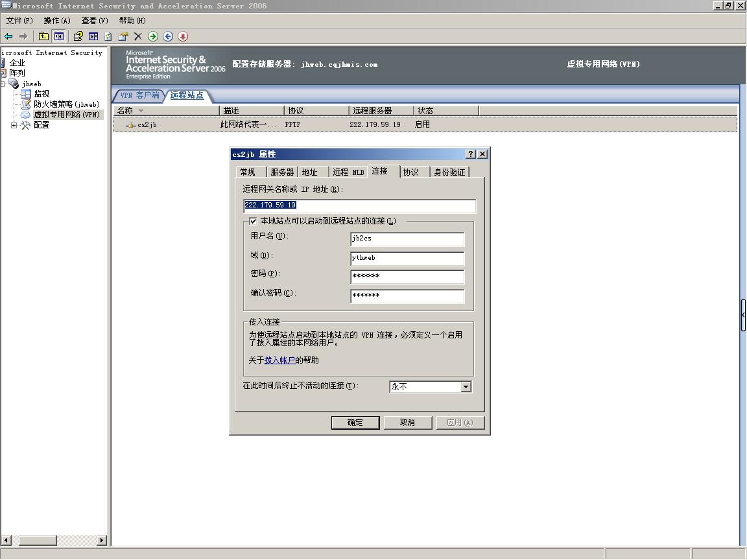This screenshot has height=560, width=747.
Task: Select 防火墙策略 (jhweb) tree item
Action: pos(67,104)
